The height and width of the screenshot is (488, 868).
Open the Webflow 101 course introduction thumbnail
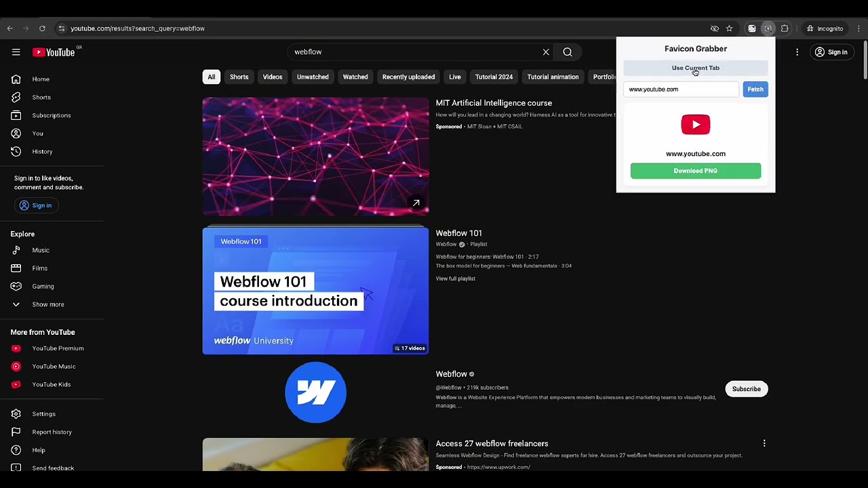pyautogui.click(x=315, y=291)
